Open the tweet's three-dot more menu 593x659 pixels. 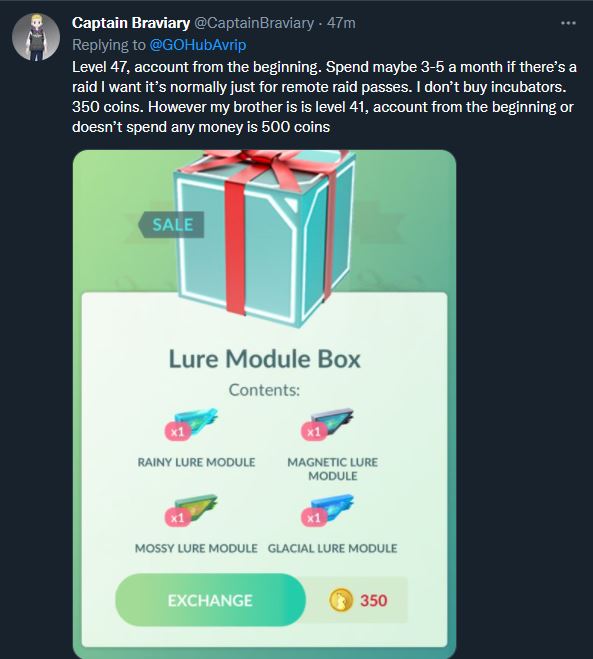(x=568, y=23)
